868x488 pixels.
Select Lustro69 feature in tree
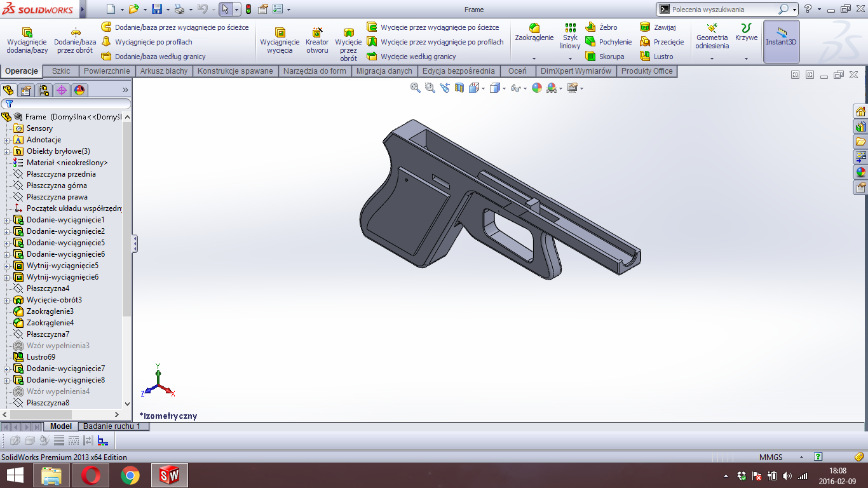click(35, 357)
